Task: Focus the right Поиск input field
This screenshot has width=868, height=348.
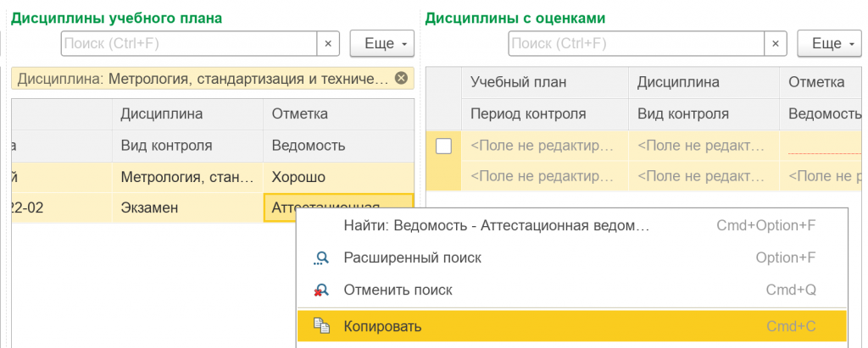Action: point(635,43)
